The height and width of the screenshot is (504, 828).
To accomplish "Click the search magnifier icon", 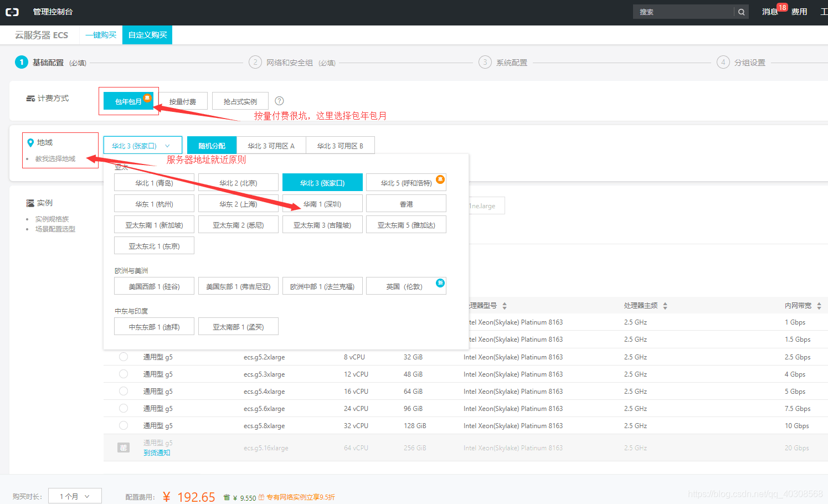I will click(x=741, y=12).
